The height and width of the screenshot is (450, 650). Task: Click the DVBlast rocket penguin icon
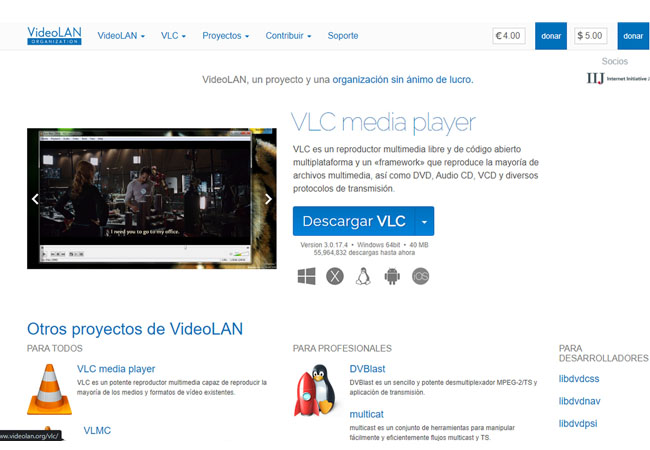(317, 390)
